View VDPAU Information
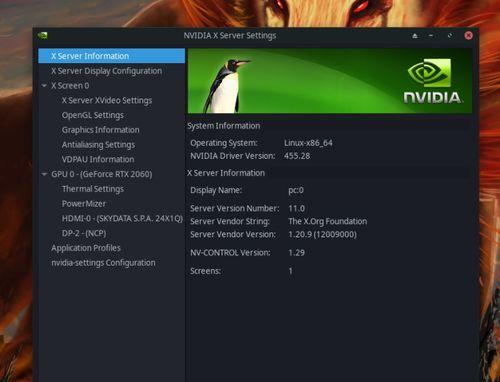This screenshot has width=500, height=382. pyautogui.click(x=98, y=159)
